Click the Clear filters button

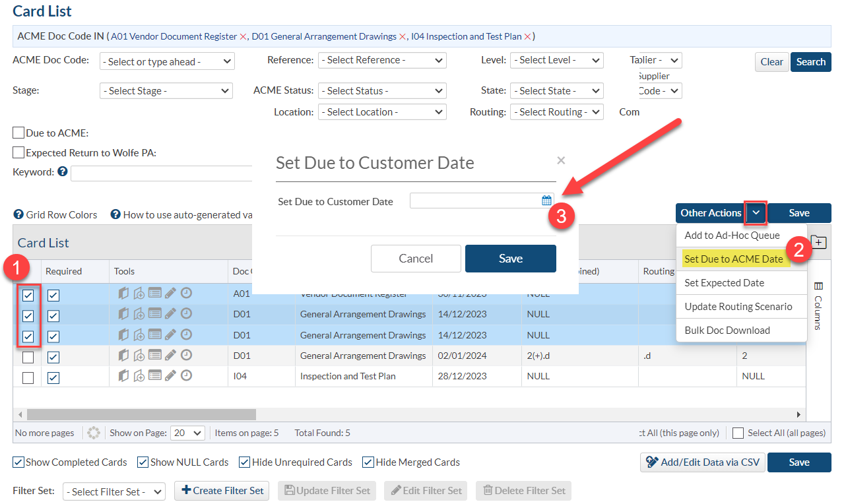(x=771, y=61)
